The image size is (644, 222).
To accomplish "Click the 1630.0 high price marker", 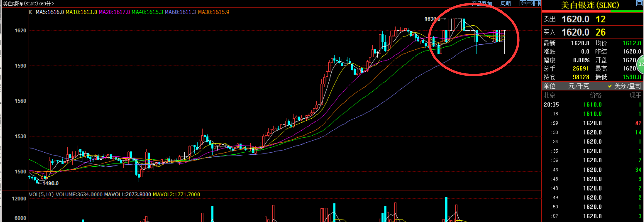I will (x=432, y=19).
